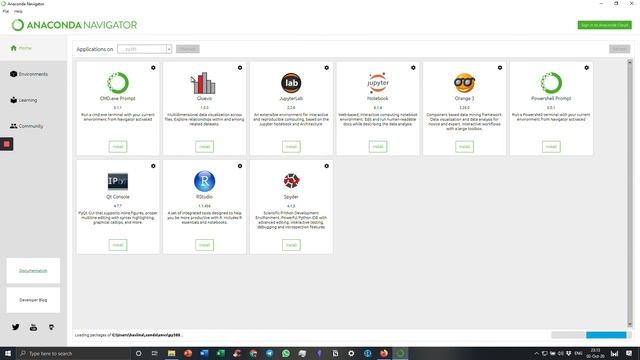Click the blue loading progress bar

pyautogui.click(x=606, y=335)
